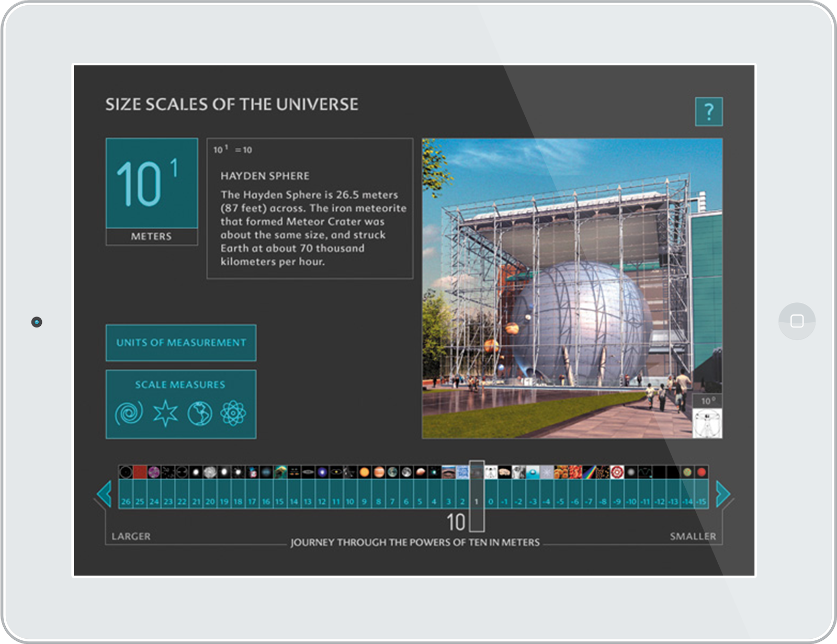
Task: Click the left arrow toward larger scales
Action: (105, 493)
